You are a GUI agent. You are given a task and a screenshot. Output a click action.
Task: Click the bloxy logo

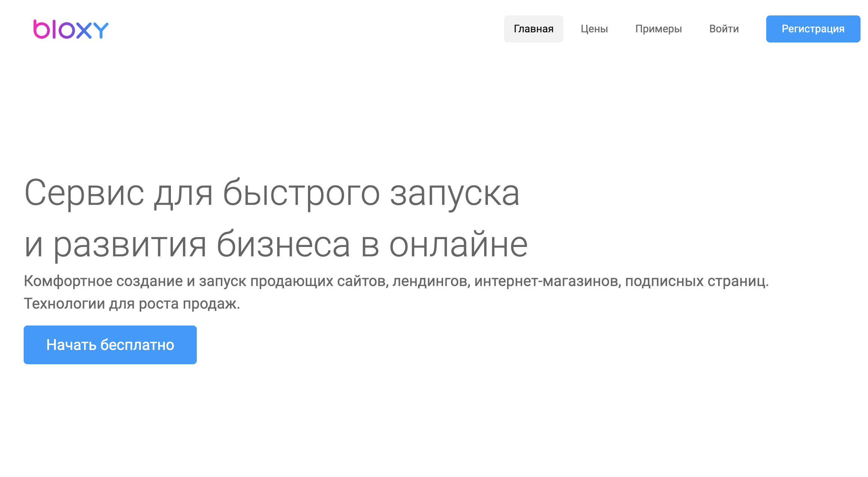tap(71, 29)
